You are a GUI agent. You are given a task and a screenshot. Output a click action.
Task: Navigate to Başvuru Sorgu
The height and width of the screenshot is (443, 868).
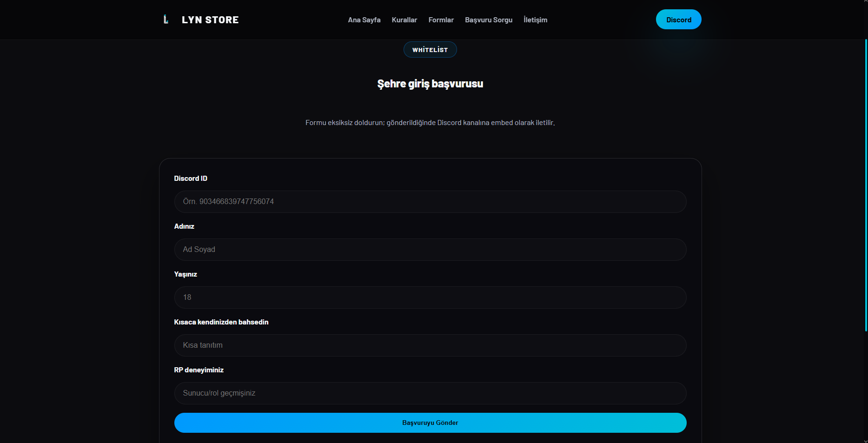488,20
